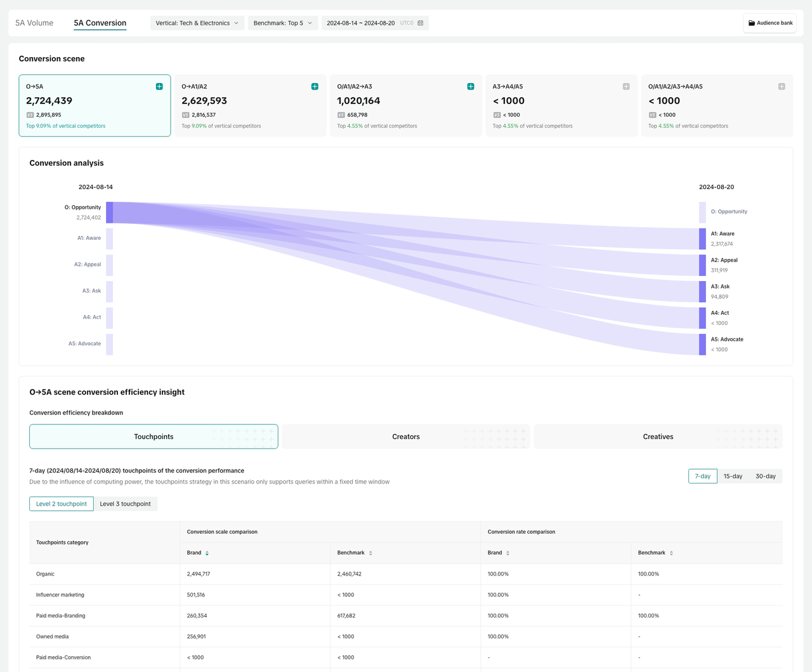The image size is (812, 672).
Task: Switch to the 5A Volume tab
Action: tap(34, 23)
